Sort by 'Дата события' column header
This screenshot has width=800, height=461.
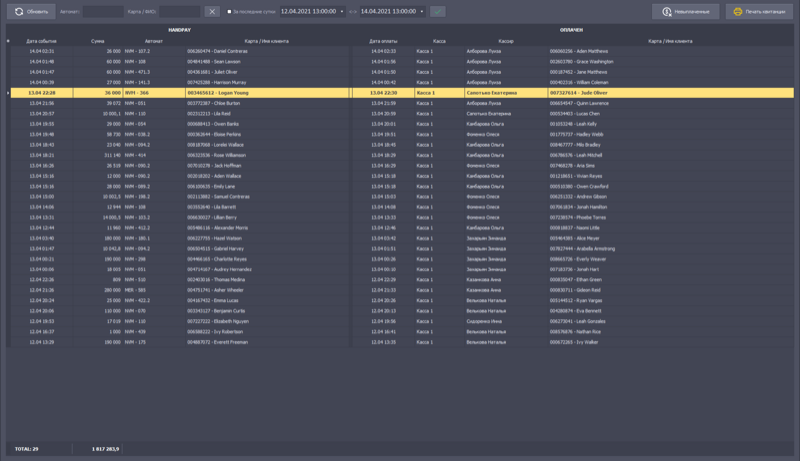coord(41,41)
